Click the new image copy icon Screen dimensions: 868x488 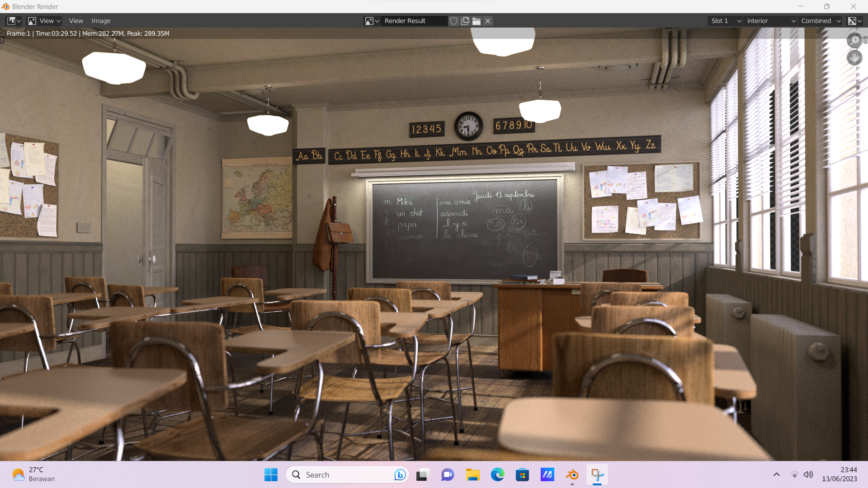point(465,21)
